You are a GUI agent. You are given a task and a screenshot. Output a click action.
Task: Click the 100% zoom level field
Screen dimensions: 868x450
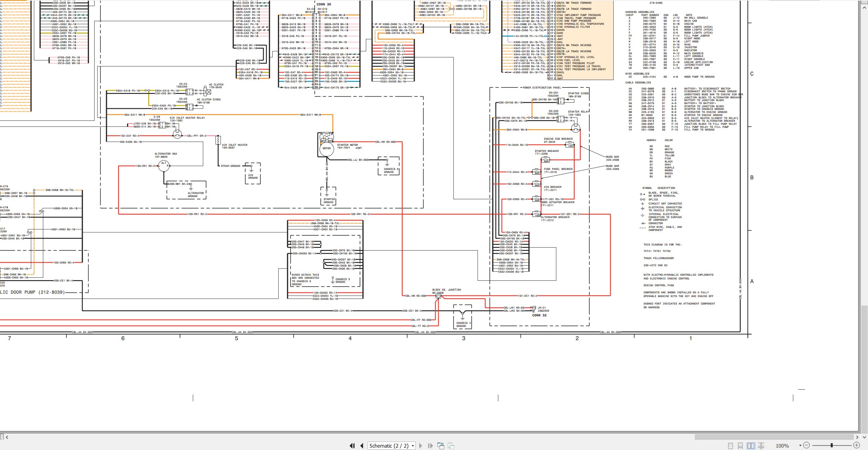(782, 446)
